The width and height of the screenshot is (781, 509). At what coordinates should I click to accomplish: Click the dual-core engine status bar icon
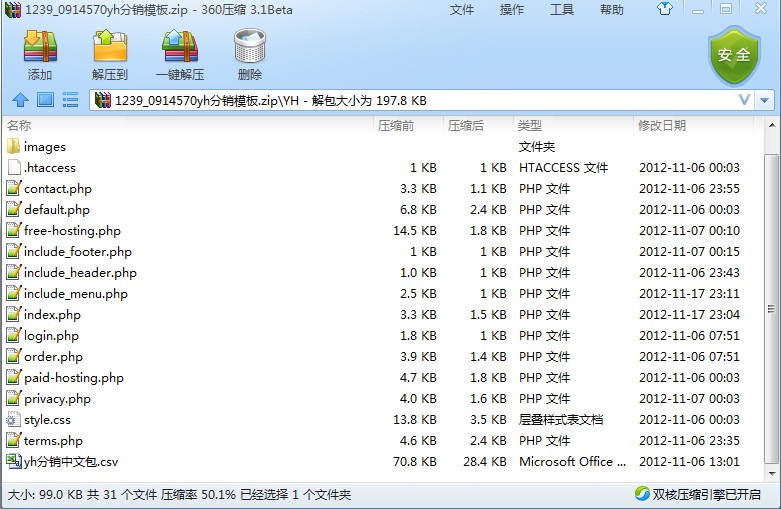(x=642, y=494)
